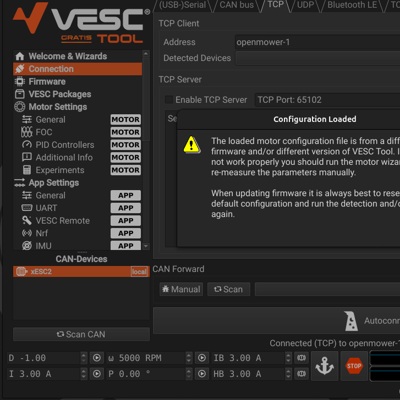Run current I 3.00 A play button

97,374
